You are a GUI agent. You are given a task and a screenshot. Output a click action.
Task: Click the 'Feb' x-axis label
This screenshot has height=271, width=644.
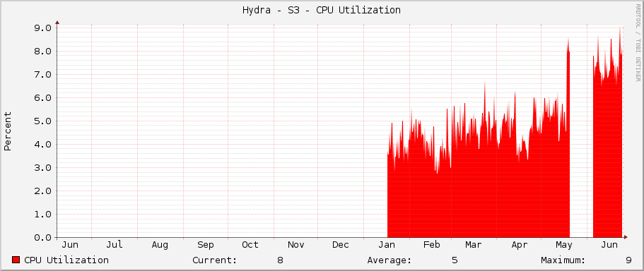click(432, 245)
